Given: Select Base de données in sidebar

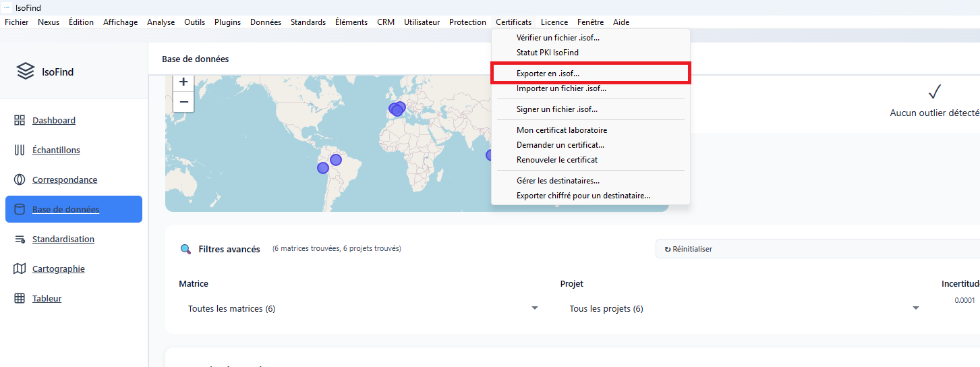Looking at the screenshot, I should tap(74, 209).
